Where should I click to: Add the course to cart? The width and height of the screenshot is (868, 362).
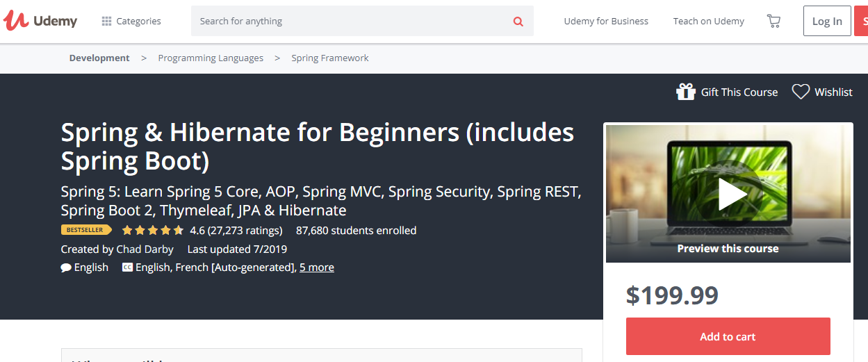[x=728, y=336]
